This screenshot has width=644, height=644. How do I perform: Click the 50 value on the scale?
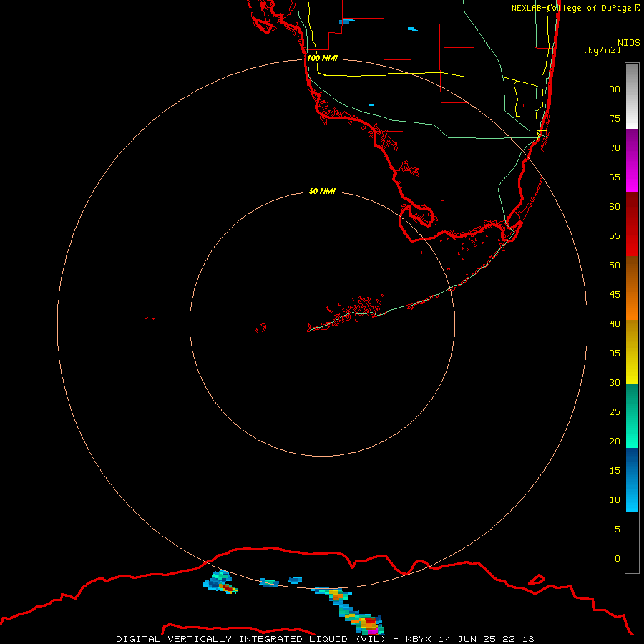tap(615, 265)
